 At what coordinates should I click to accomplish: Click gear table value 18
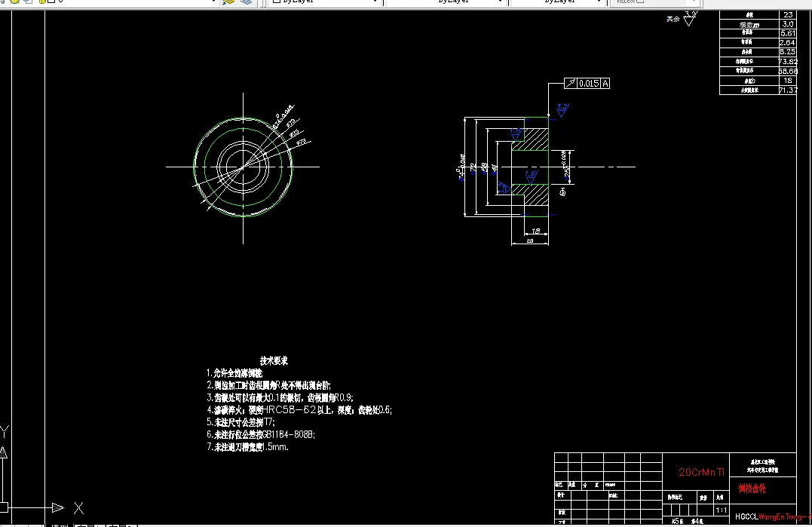(x=788, y=80)
